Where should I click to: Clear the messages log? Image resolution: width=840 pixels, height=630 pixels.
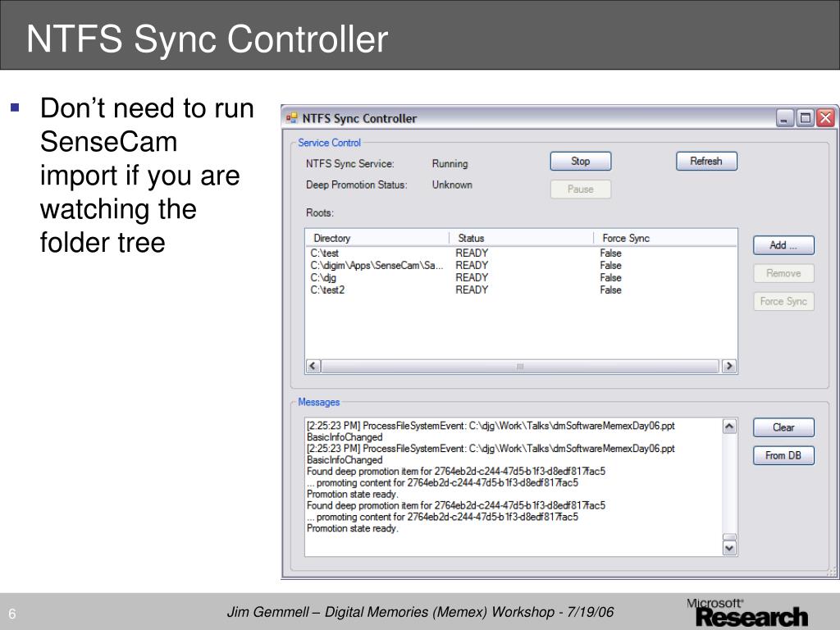pos(783,427)
